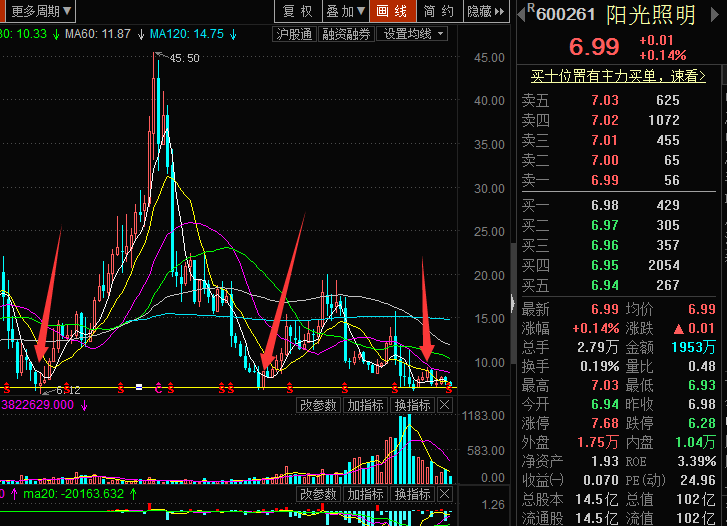Click 买五 price 6.94

point(605,285)
